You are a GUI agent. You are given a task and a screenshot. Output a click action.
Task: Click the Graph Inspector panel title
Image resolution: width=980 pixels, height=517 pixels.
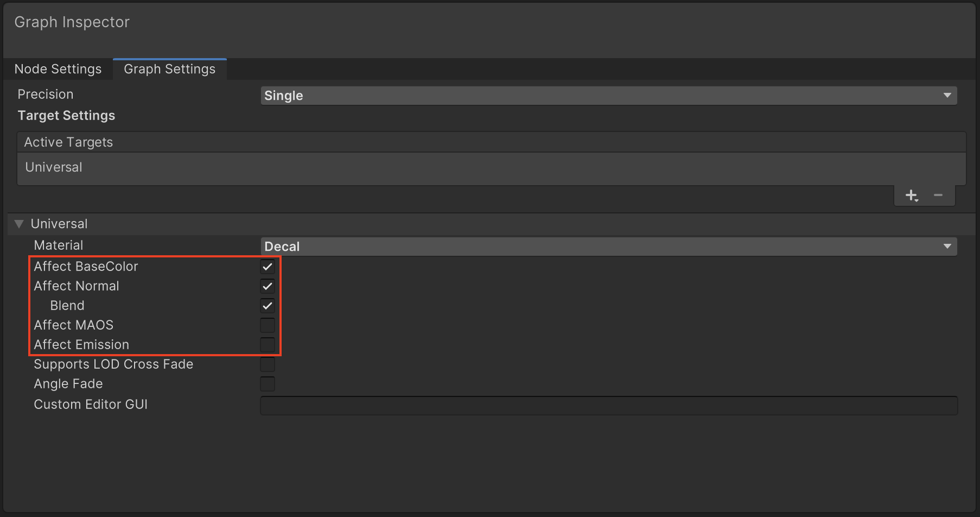coord(72,22)
